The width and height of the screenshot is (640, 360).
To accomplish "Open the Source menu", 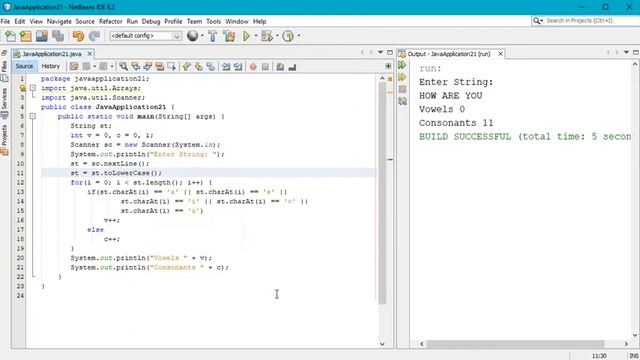I will [x=85, y=21].
